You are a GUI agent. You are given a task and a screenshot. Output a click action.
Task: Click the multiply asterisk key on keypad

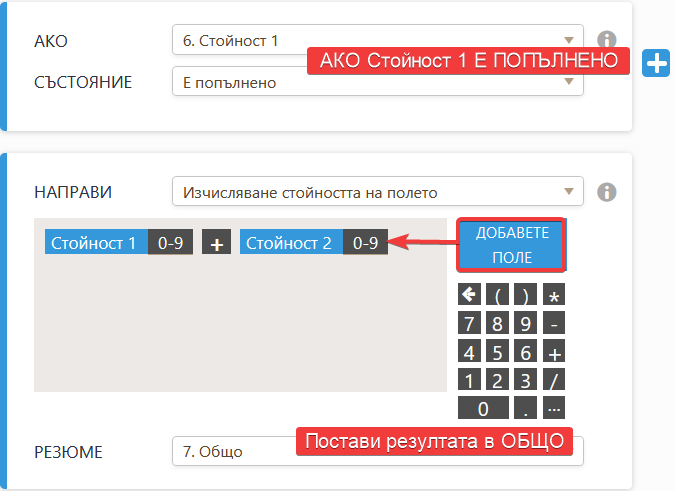click(554, 295)
